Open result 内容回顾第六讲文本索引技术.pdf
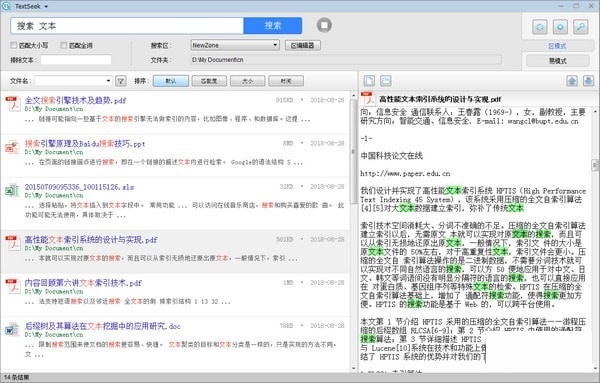 [83, 283]
